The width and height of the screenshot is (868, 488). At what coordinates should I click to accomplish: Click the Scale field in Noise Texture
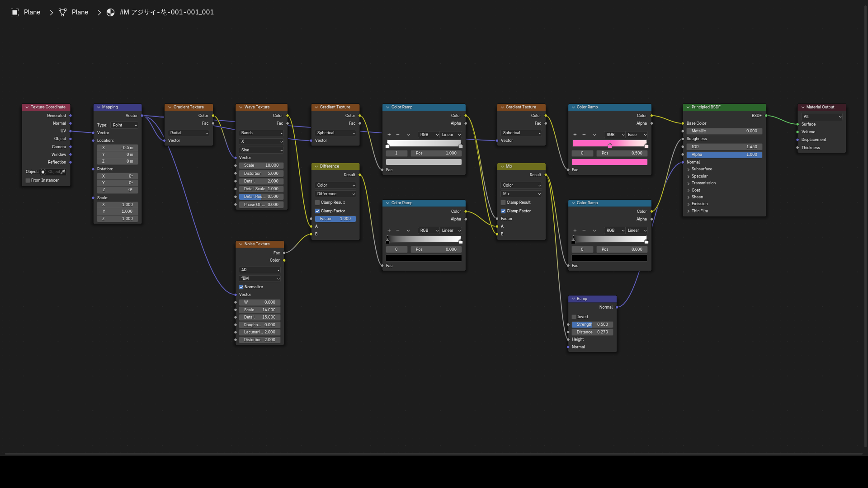pyautogui.click(x=259, y=310)
